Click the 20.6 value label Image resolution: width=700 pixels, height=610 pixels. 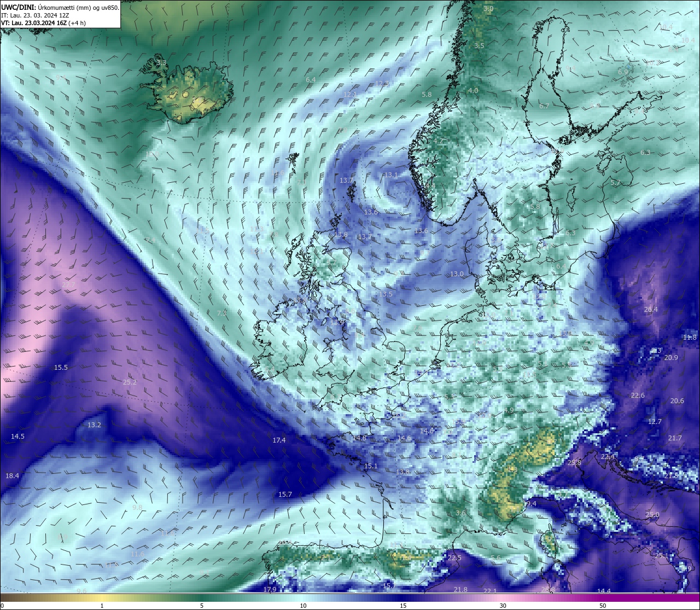[677, 400]
